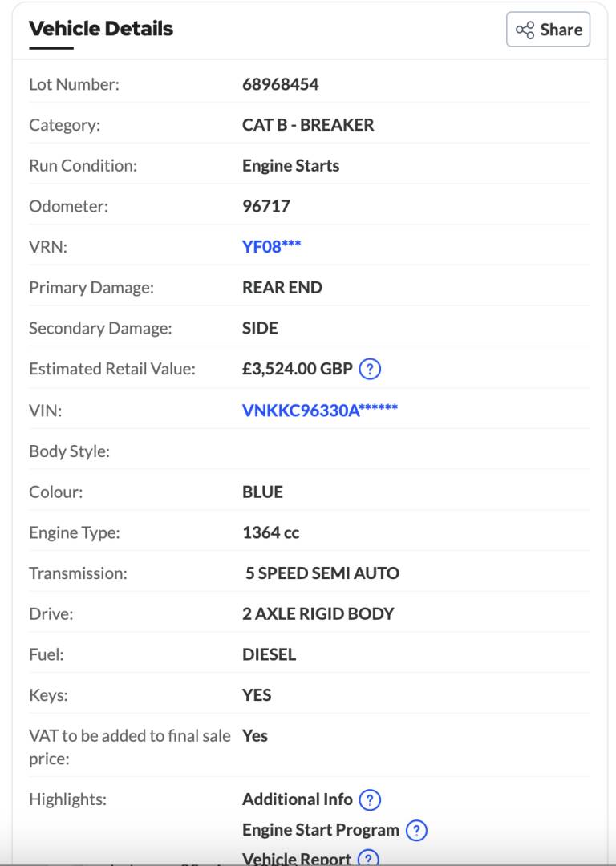Click help icon next to Engine Start Program
The width and height of the screenshot is (616, 866).
click(416, 831)
